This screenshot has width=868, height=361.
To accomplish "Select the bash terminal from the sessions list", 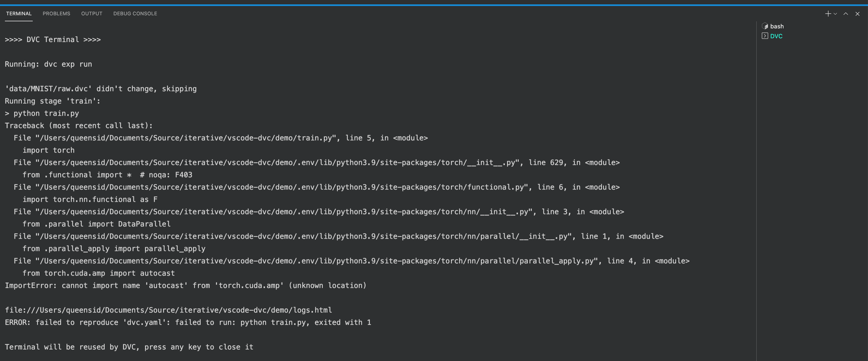I will (x=777, y=26).
